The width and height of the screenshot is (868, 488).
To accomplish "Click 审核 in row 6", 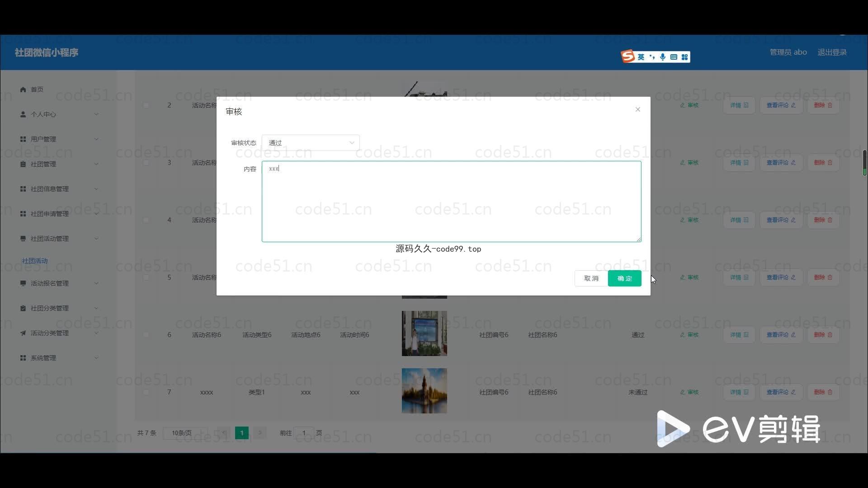I will point(689,335).
